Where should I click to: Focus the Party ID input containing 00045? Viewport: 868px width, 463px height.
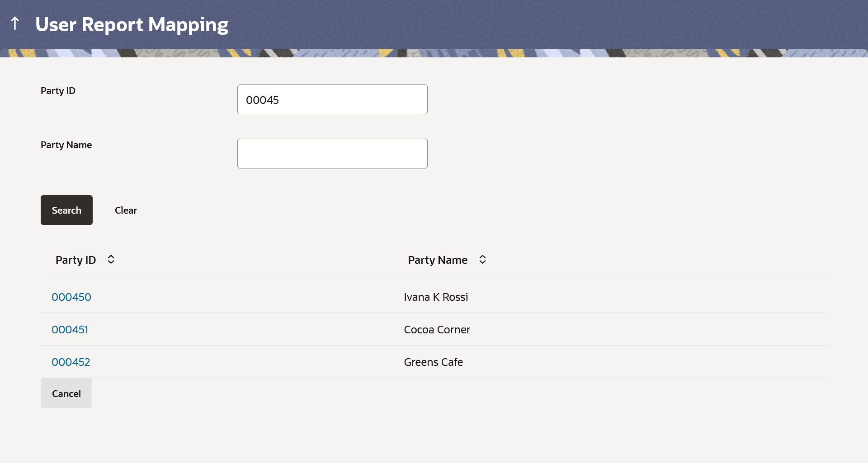click(332, 99)
